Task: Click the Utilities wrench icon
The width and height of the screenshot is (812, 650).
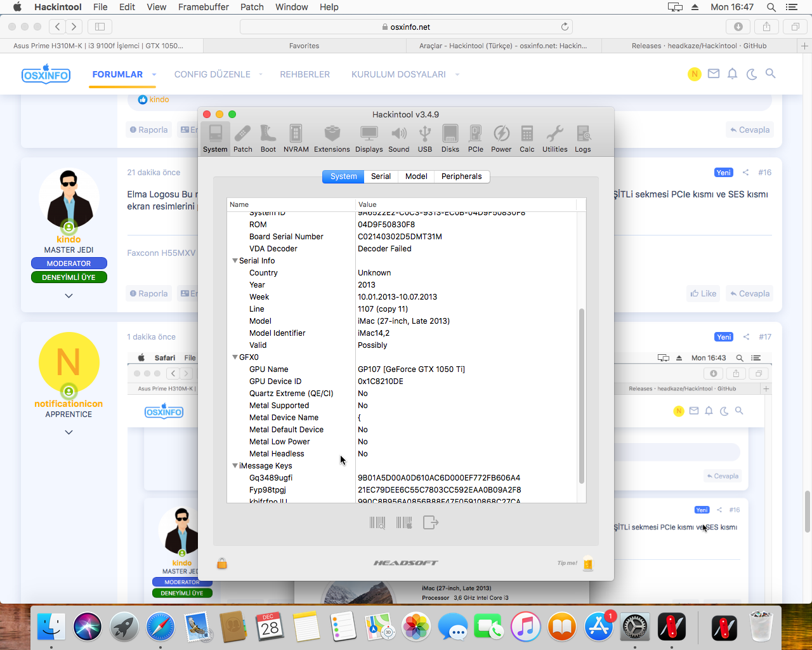Action: click(554, 138)
